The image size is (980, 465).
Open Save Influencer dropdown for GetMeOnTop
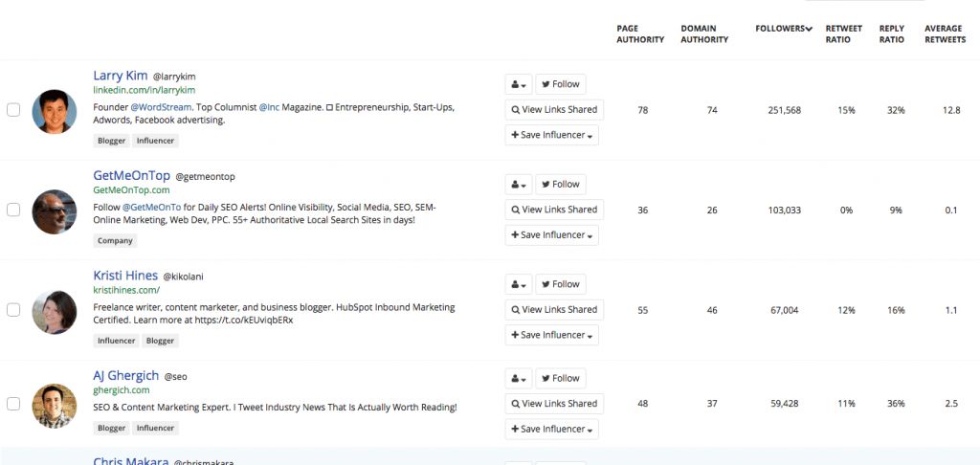pos(553,235)
